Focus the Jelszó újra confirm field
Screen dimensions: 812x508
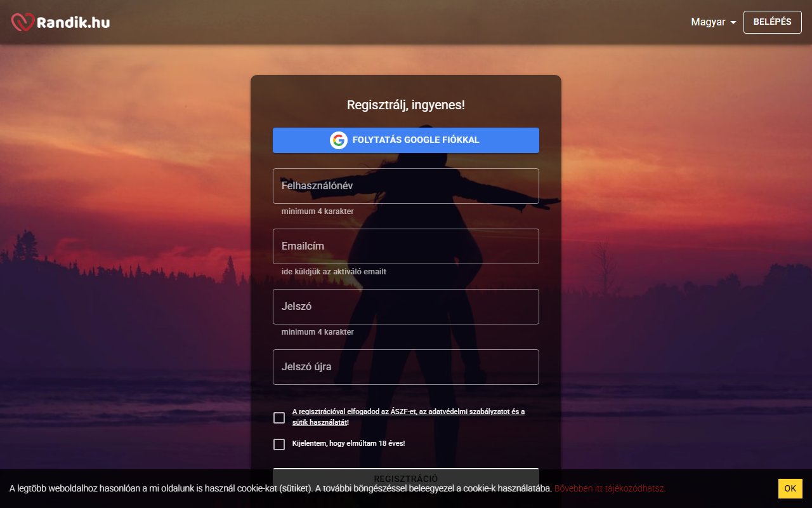pyautogui.click(x=406, y=367)
